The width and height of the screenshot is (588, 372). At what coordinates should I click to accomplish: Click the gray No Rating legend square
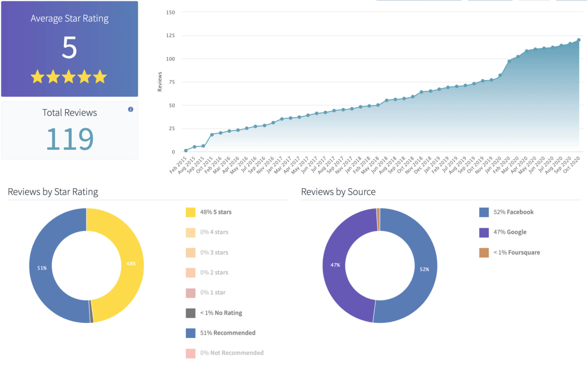190,313
